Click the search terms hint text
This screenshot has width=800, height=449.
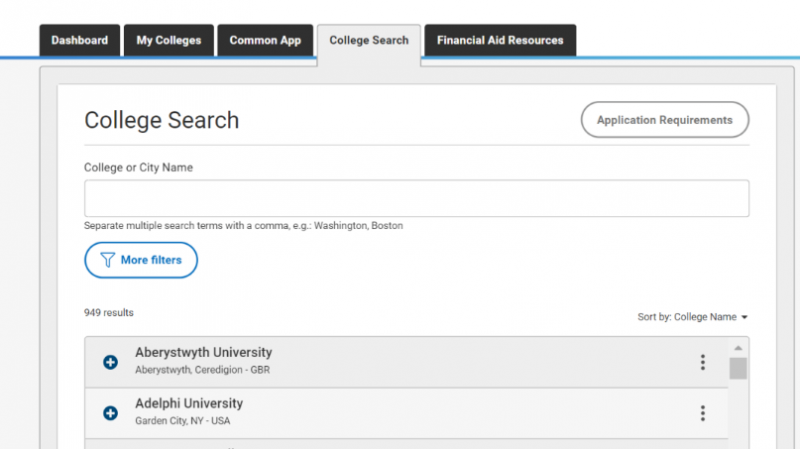pos(243,226)
